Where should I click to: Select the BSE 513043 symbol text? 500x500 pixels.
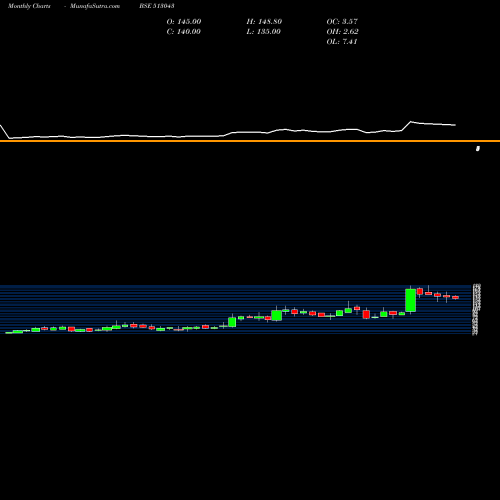coord(157,6)
